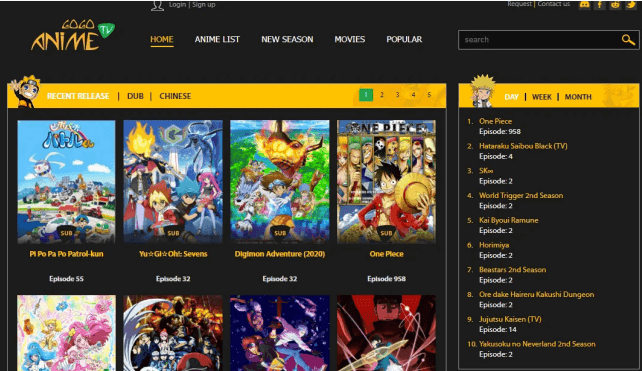This screenshot has width=642, height=371.
Task: Open Horimiya ranking entry
Action: [x=494, y=245]
